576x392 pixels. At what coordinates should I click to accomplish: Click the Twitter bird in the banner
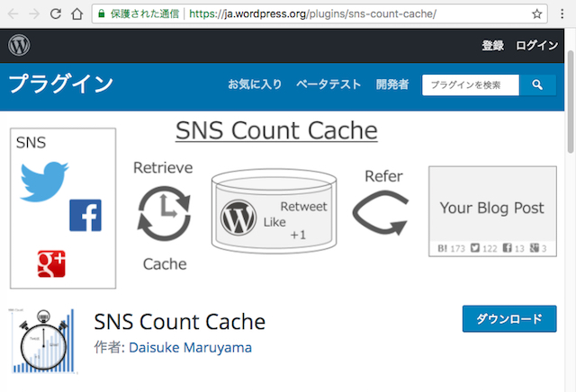44,182
